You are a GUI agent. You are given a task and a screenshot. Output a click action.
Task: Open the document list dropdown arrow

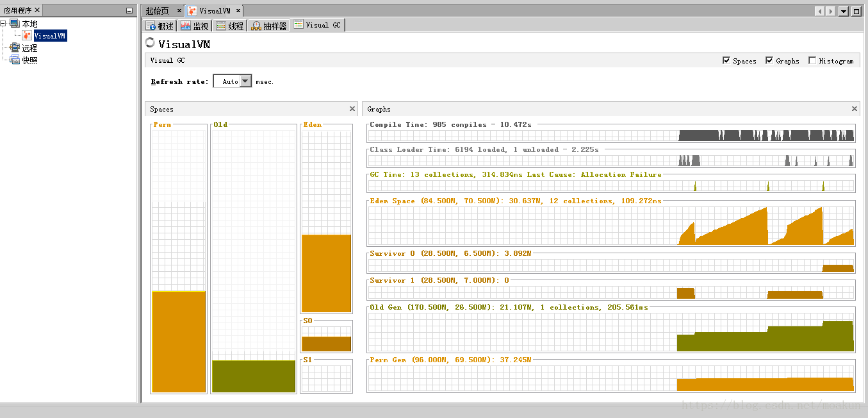[x=844, y=12]
